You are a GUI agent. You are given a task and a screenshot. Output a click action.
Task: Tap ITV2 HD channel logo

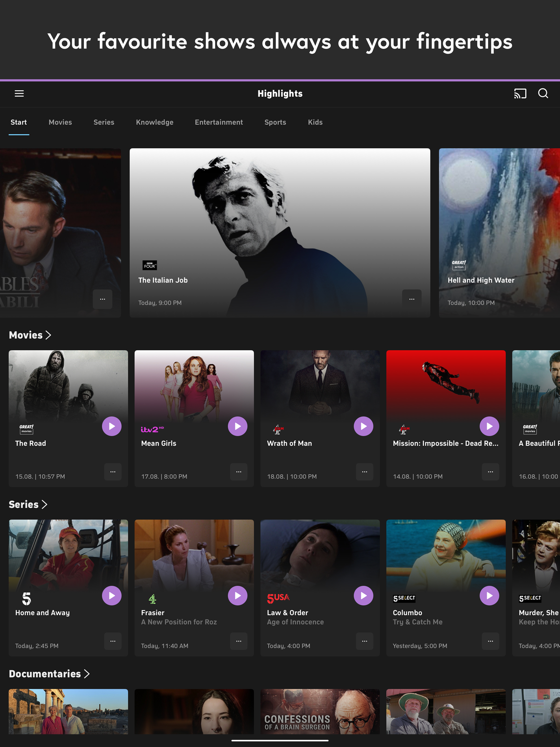coord(152,429)
